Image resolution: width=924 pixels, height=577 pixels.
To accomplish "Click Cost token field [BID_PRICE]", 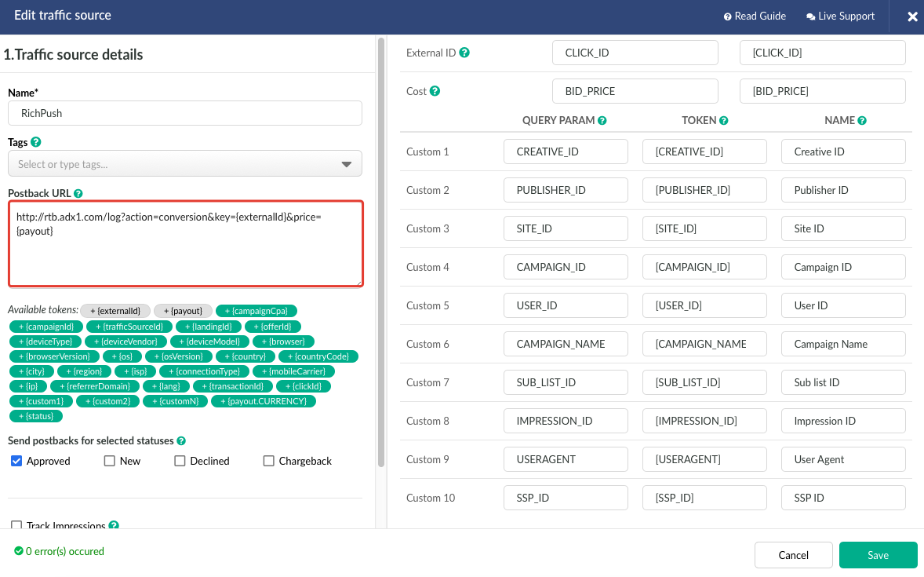I will [x=823, y=91].
